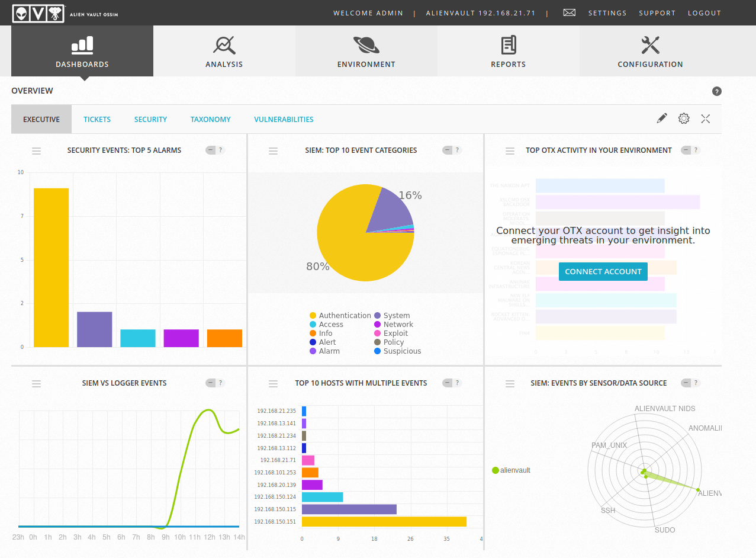Screen dimensions: 756x558
Task: Open menu icon of SIEM Top 10 Event Categories
Action: point(274,151)
